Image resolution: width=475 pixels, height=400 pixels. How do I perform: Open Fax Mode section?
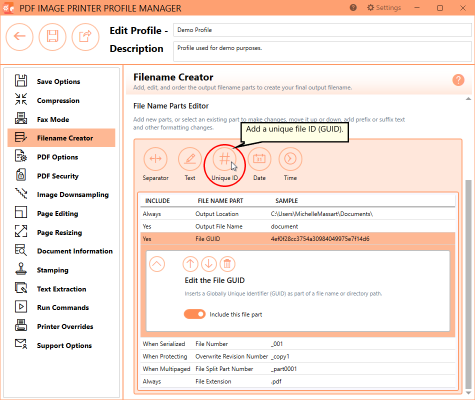click(x=61, y=119)
